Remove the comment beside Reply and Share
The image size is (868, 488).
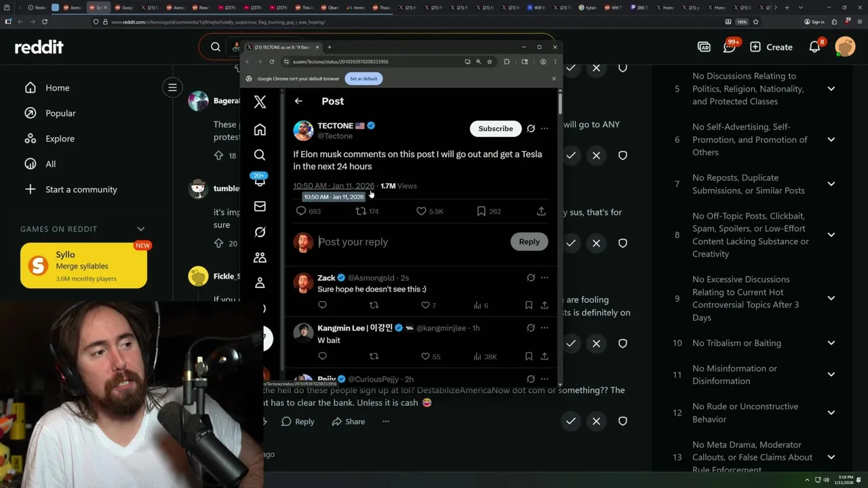(x=596, y=421)
